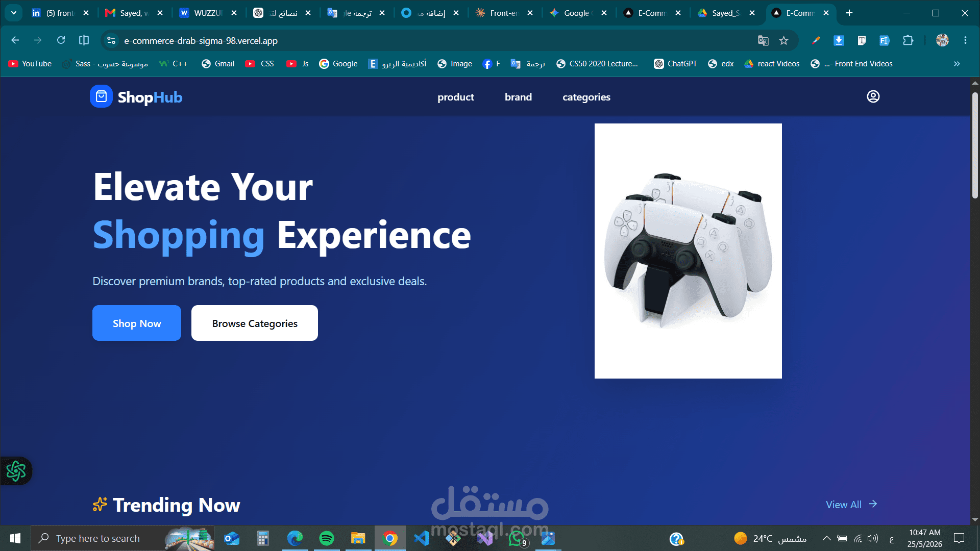Click the page vertical scrollbar thumb

coord(975,145)
